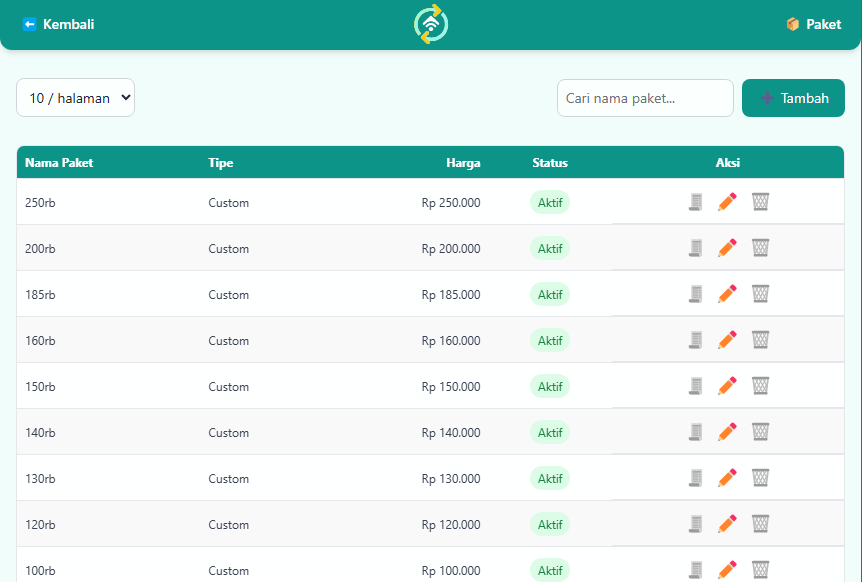
Task: Toggle Aktif badge on the 160rb row
Action: (x=550, y=339)
